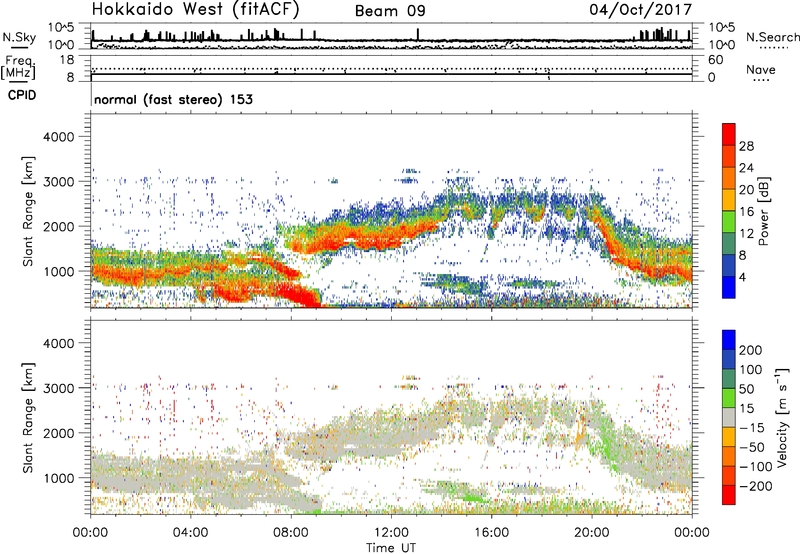Click Velocity colorbar value '200'
The image size is (800, 554).
pos(751,350)
